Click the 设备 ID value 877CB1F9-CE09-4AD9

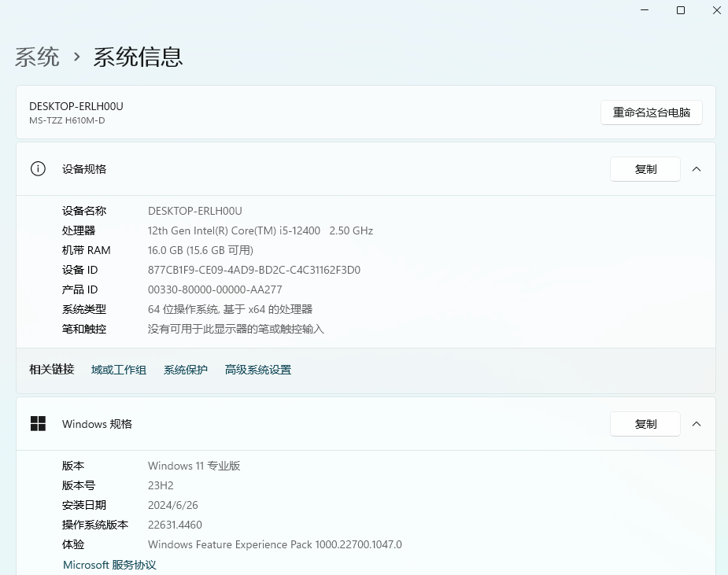pos(254,270)
